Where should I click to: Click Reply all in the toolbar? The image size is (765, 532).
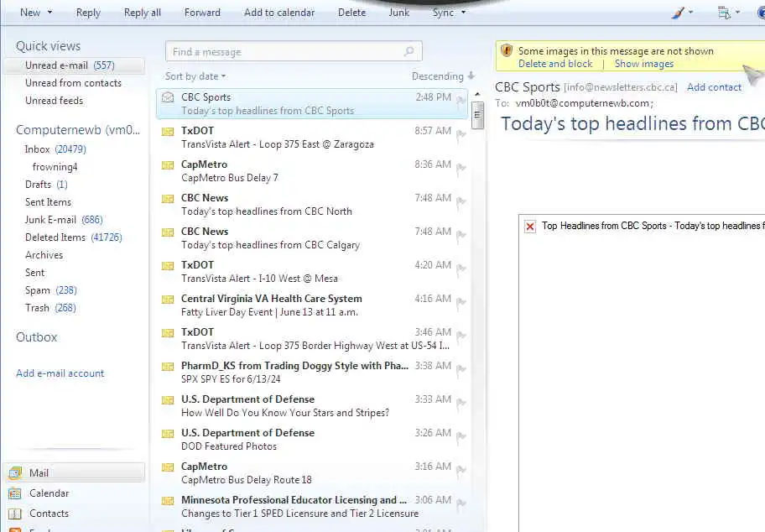pos(143,13)
